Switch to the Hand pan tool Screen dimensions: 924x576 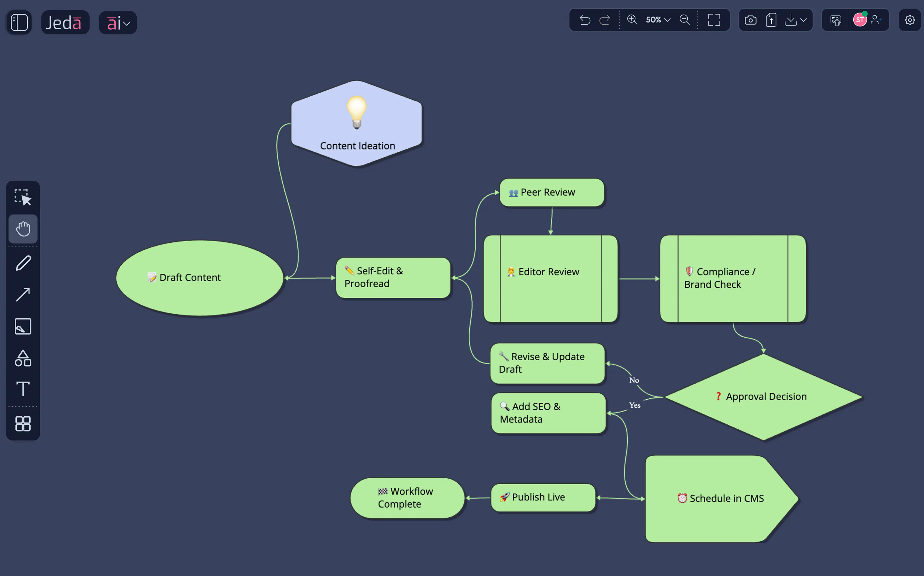click(x=23, y=229)
